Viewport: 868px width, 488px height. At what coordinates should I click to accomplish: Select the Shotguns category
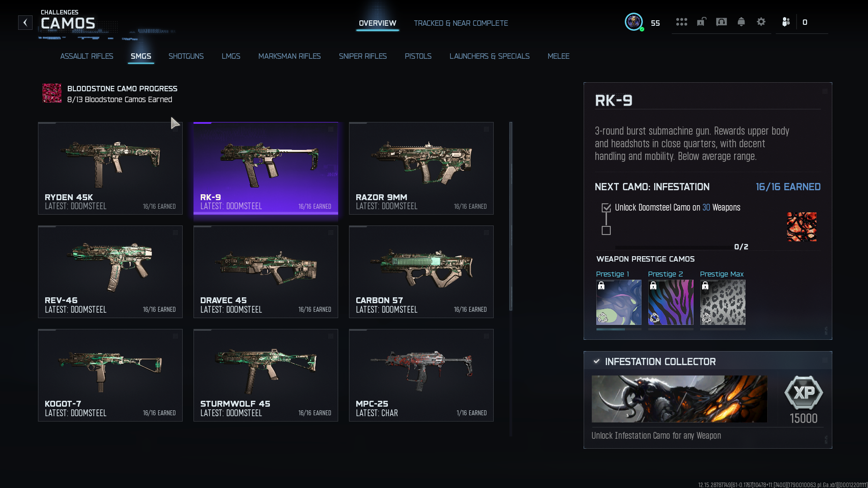(x=186, y=56)
